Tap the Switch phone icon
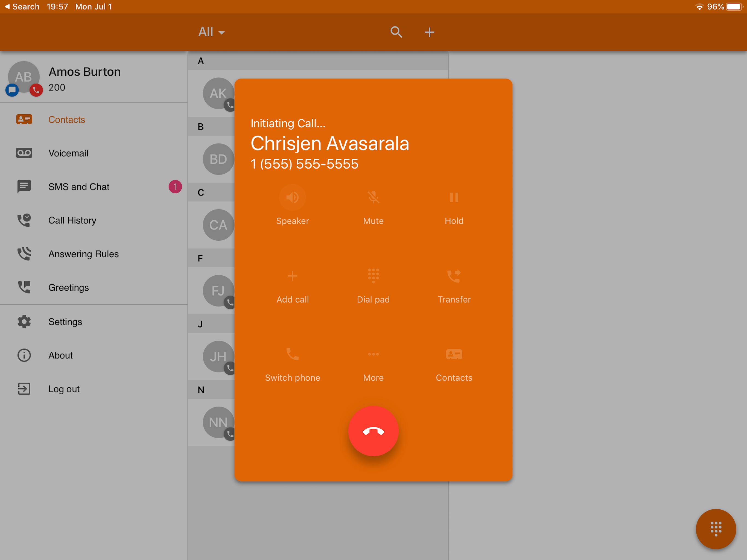747x560 pixels. (293, 354)
